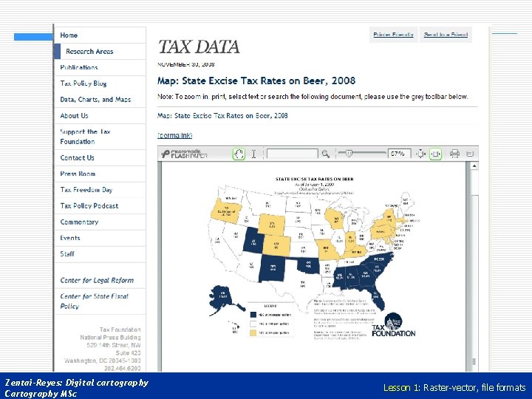Open Center for Legal Reform
The width and height of the screenshot is (532, 399).
(x=97, y=280)
